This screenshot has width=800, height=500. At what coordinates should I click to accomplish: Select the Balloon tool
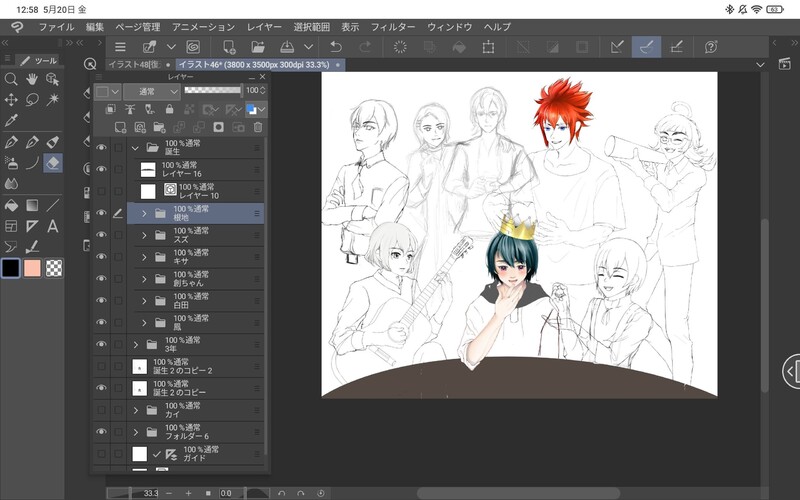(11, 247)
